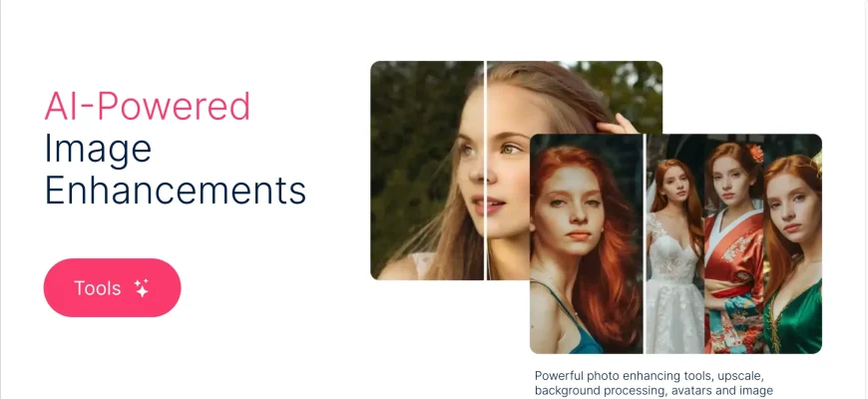Click the word "Image" in the headline
868x399 pixels.
[98, 149]
